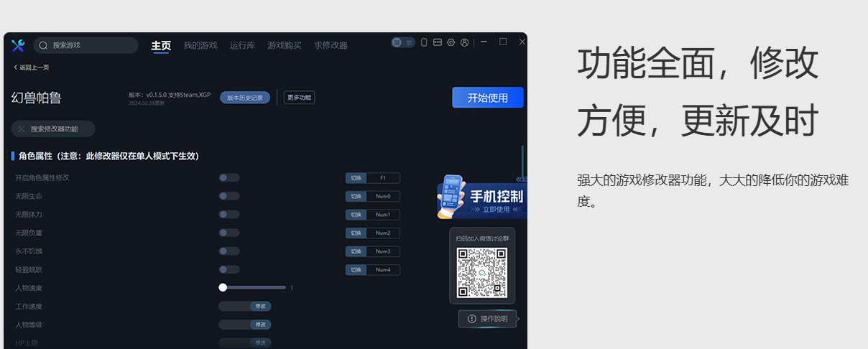Switch to 我的游戏 tab
The image size is (868, 349).
click(x=200, y=45)
